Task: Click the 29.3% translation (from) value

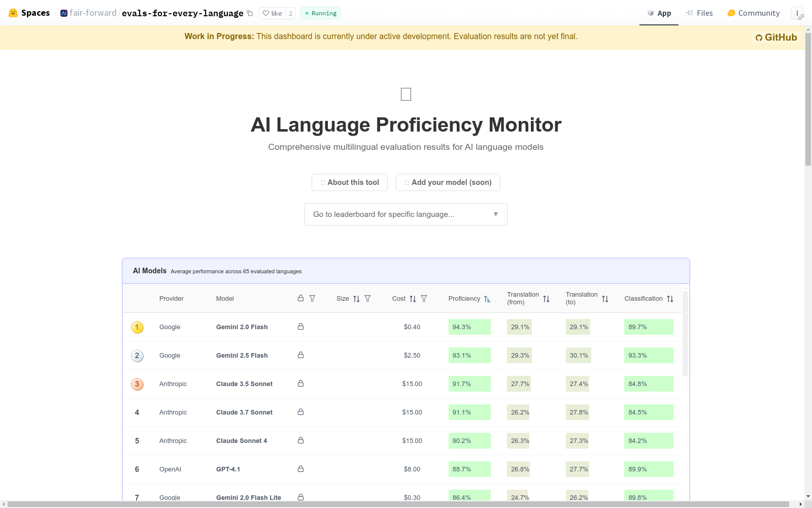Action: tap(520, 356)
